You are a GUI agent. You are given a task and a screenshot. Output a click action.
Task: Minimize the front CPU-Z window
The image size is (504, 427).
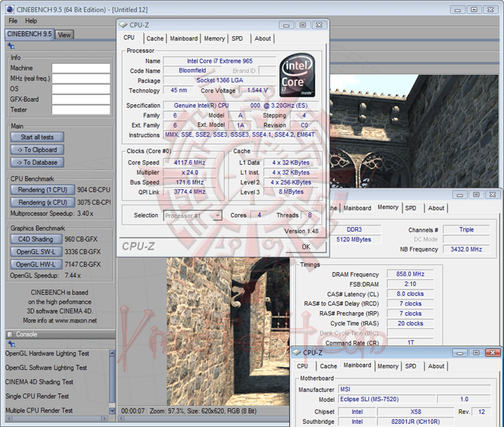(286, 25)
